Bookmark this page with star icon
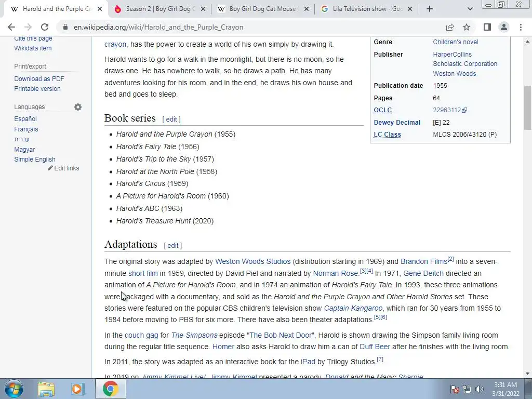 (467, 27)
